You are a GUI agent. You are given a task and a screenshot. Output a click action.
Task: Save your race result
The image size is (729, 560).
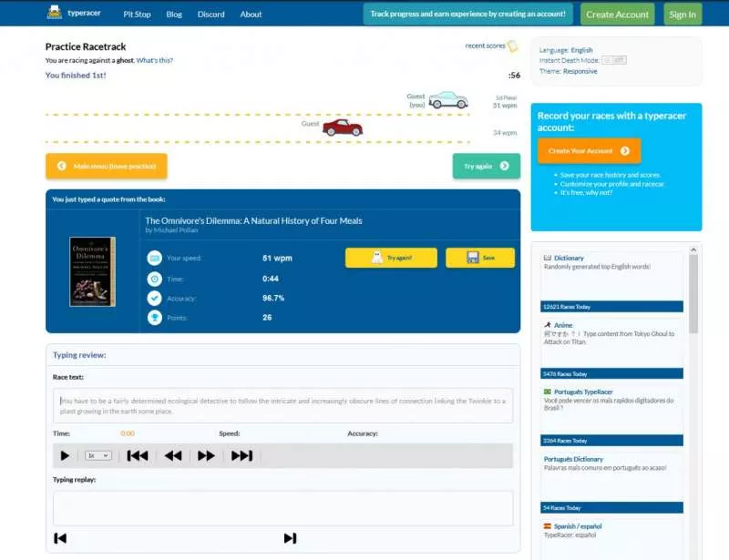480,258
